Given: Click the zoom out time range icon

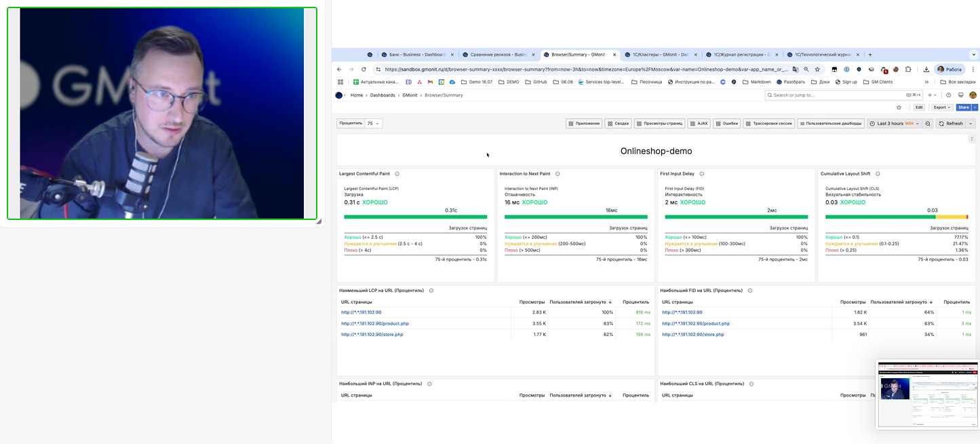Looking at the screenshot, I should (928, 124).
